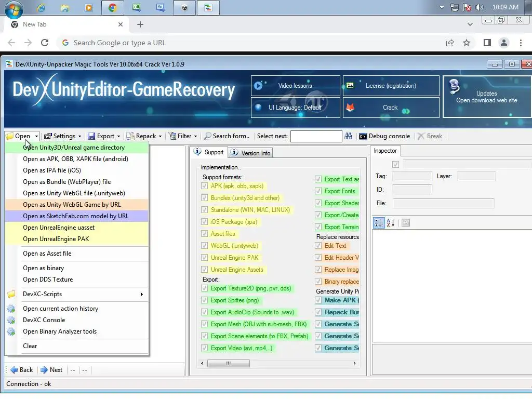Screen dimensions: 532x399
Task: Show hidden tray icons arrow
Action: [442, 7]
